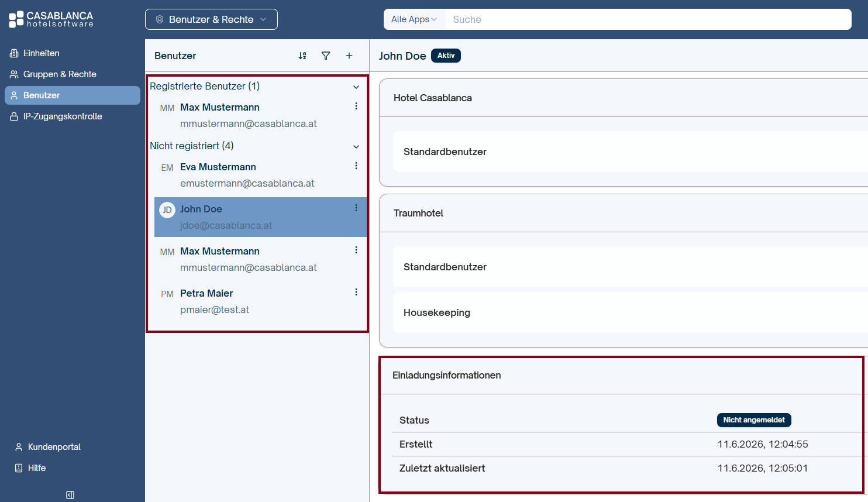Click the PM avatar initials

pos(167,294)
